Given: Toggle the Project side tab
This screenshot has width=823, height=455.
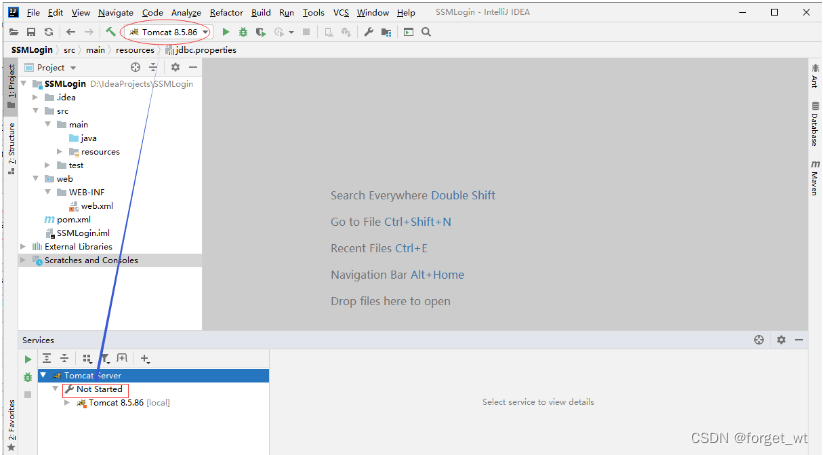Looking at the screenshot, I should coord(11,86).
